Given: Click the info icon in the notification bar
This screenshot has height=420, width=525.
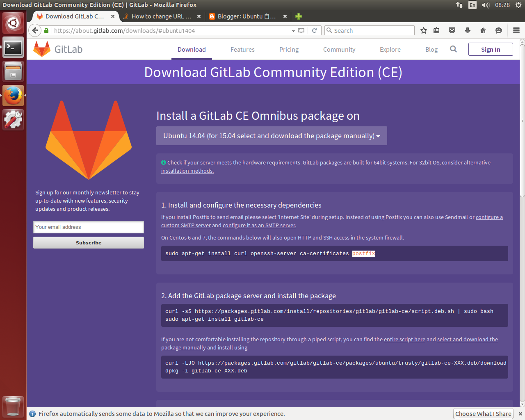Looking at the screenshot, I should (x=32, y=414).
